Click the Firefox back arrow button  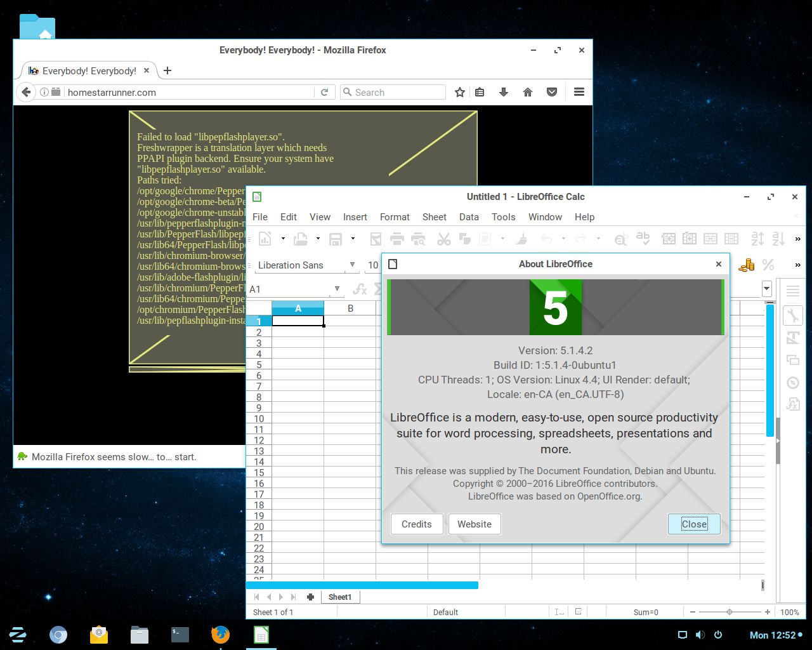click(25, 92)
